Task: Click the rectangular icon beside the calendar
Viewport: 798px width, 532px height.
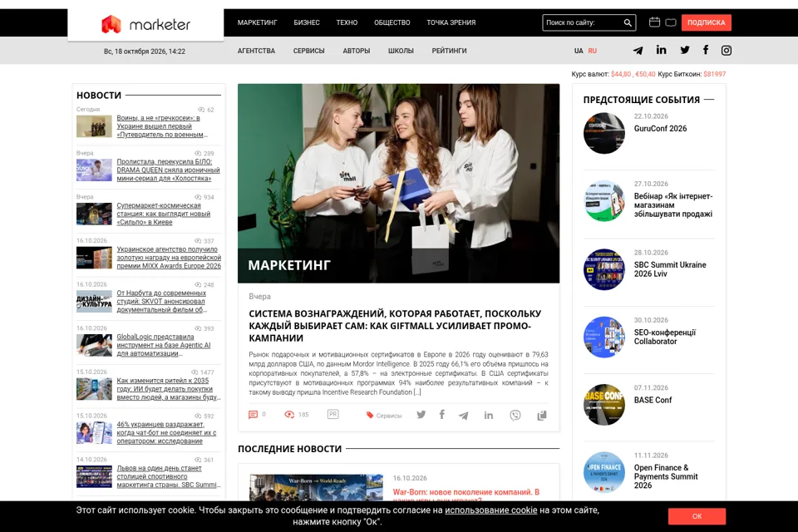Action: pyautogui.click(x=671, y=22)
